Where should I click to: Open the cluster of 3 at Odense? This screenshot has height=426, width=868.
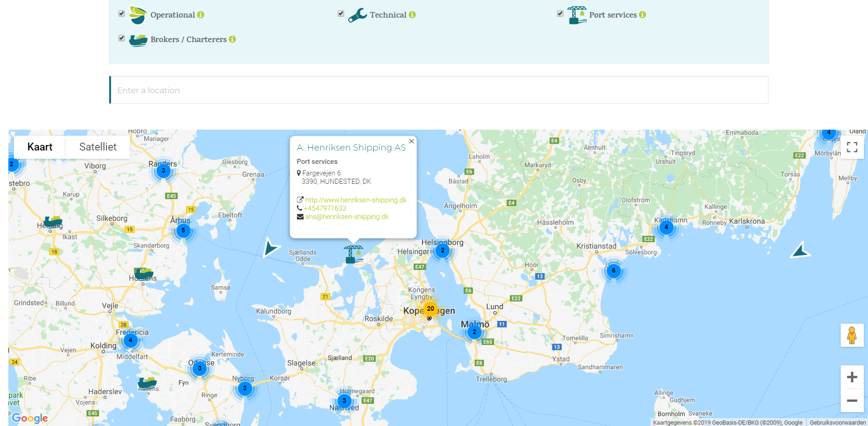tap(199, 368)
